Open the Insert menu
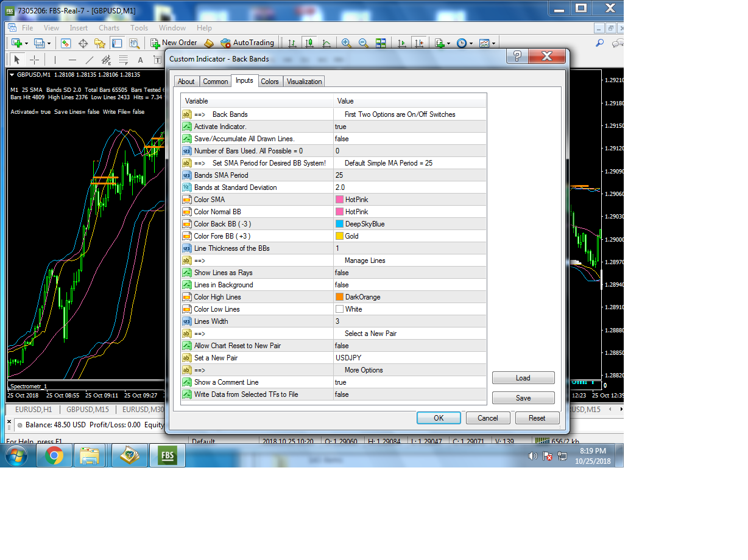 [79, 27]
